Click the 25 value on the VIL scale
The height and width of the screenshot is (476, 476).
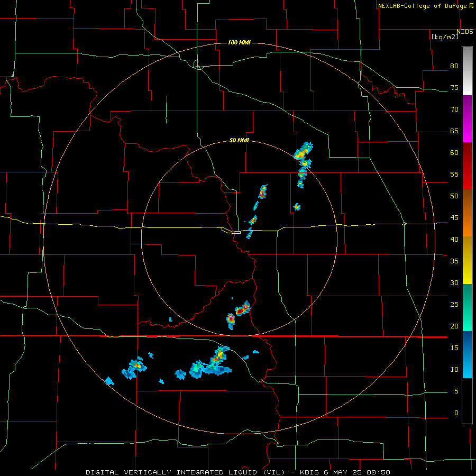click(454, 305)
